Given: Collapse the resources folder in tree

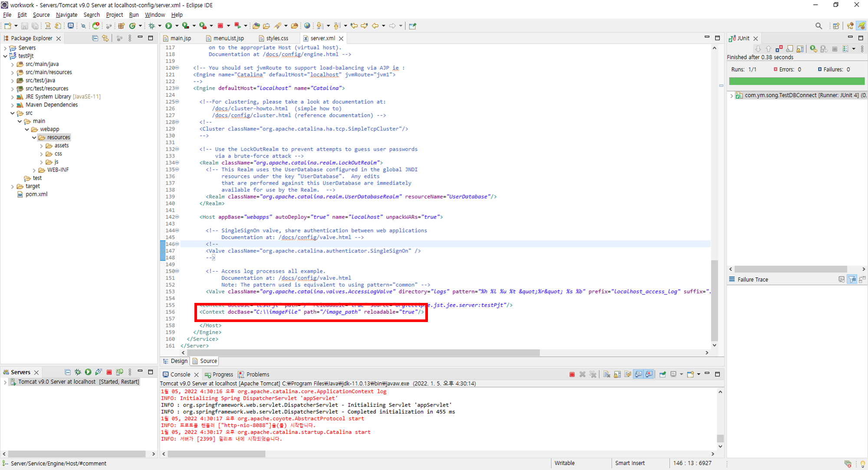Looking at the screenshot, I should [34, 138].
